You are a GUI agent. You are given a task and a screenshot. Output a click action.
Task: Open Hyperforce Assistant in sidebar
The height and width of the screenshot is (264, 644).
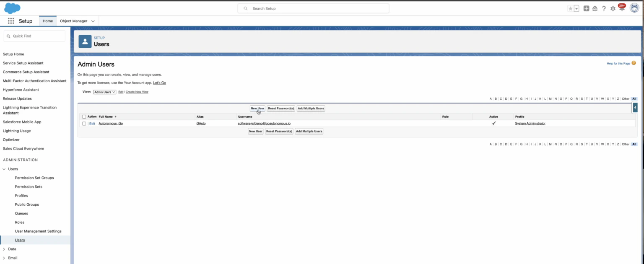[21, 90]
